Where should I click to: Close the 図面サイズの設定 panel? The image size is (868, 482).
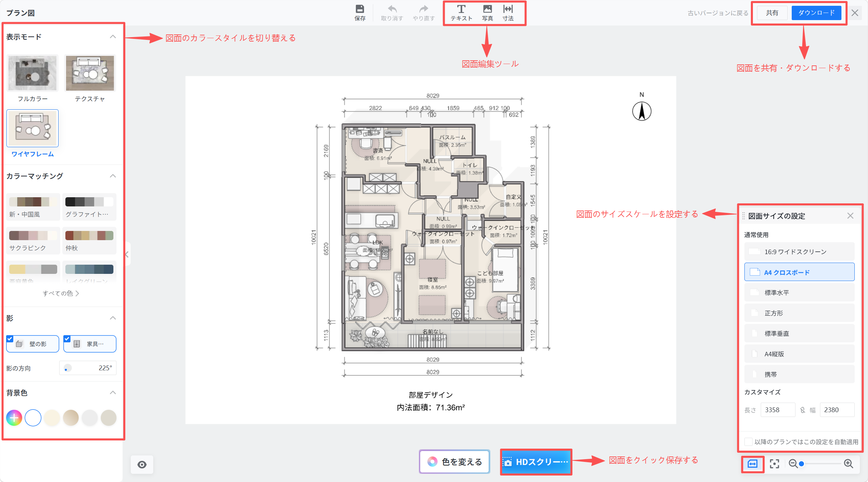point(850,216)
